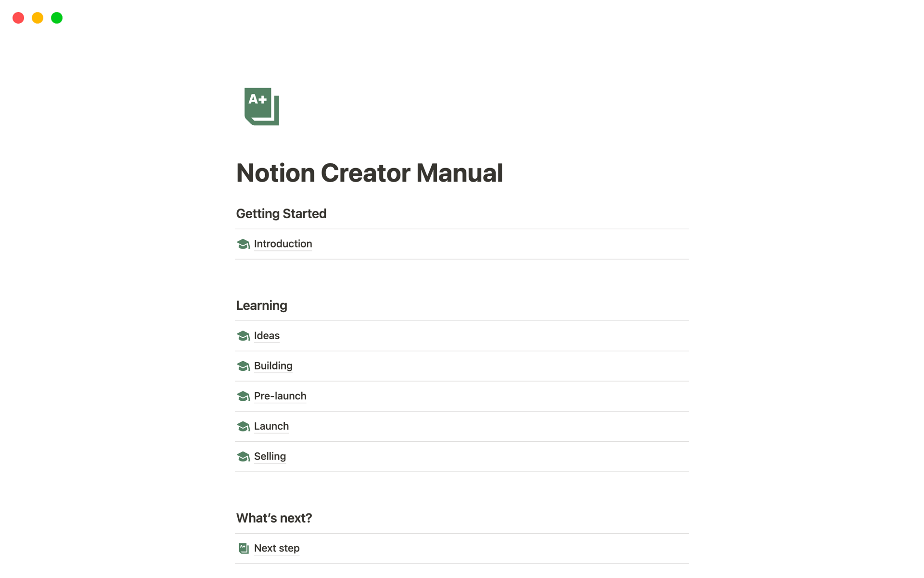Open the Ideas page
The width and height of the screenshot is (924, 578).
pos(267,336)
